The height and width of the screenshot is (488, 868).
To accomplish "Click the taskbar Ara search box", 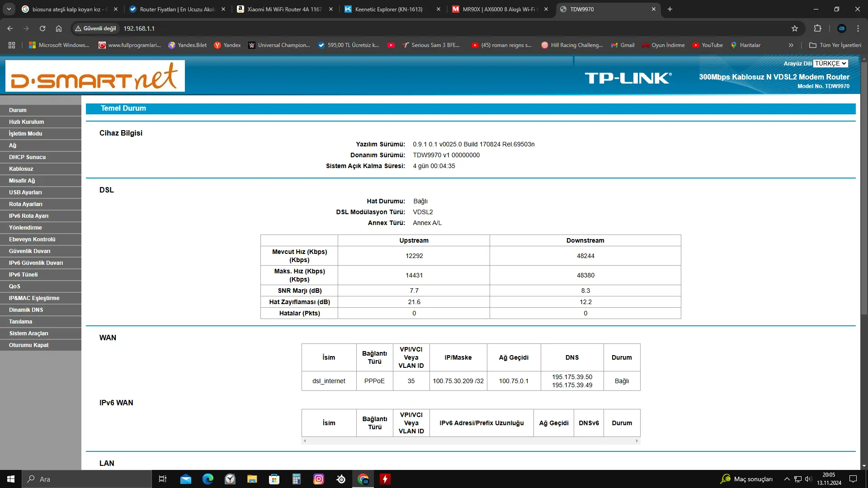I will [87, 479].
